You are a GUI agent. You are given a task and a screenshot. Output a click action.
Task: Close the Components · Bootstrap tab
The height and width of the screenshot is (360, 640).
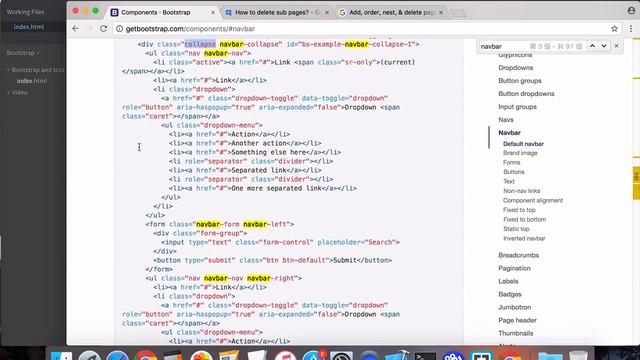(x=213, y=13)
